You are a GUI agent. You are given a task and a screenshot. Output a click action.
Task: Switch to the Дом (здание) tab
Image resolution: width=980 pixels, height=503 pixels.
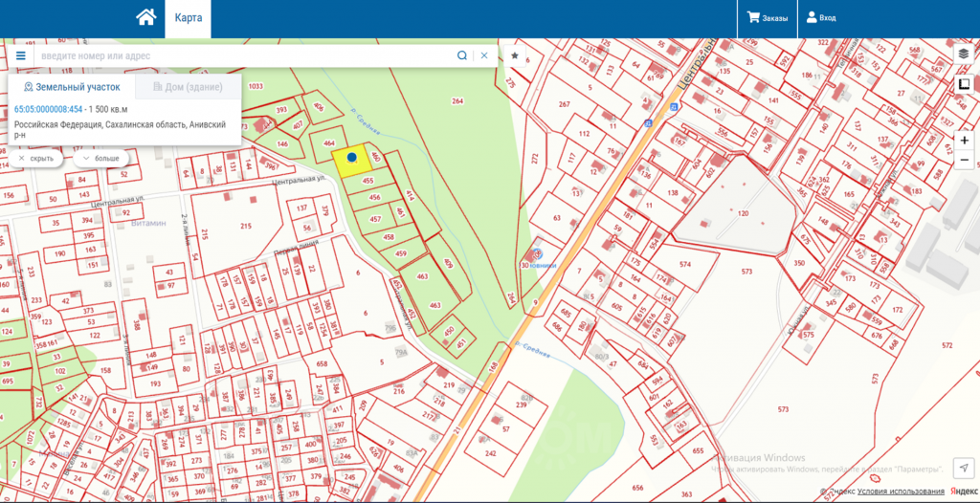click(188, 87)
